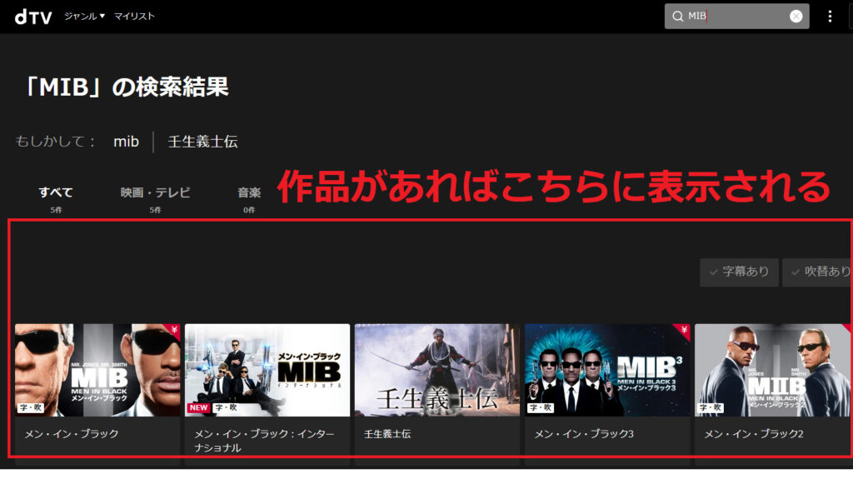Toggle the 吹替あり filter

pos(817,272)
